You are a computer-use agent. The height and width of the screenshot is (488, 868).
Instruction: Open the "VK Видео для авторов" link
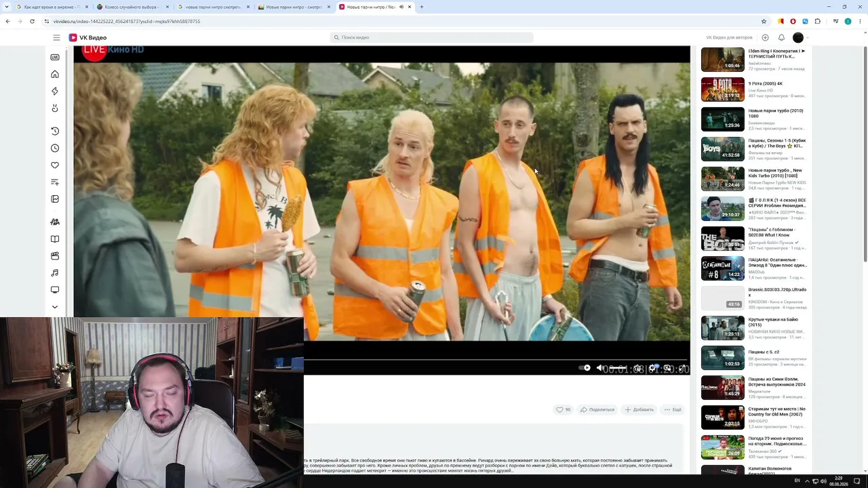point(729,38)
